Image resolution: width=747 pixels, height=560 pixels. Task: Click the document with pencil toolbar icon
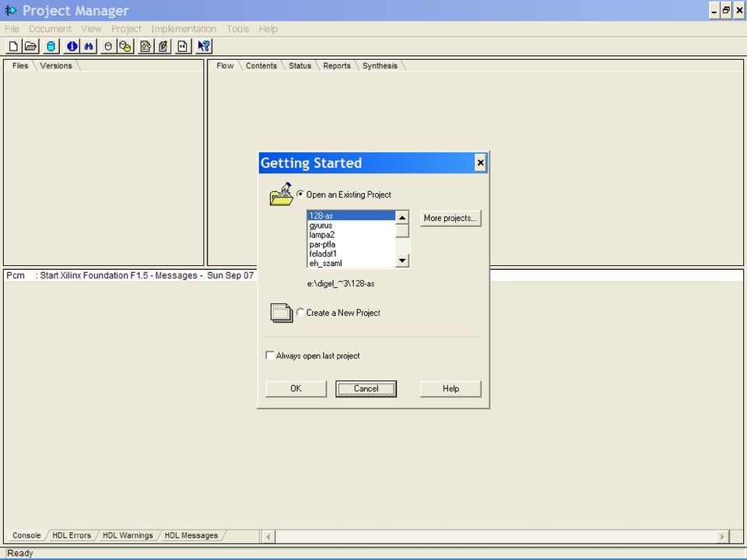163,46
